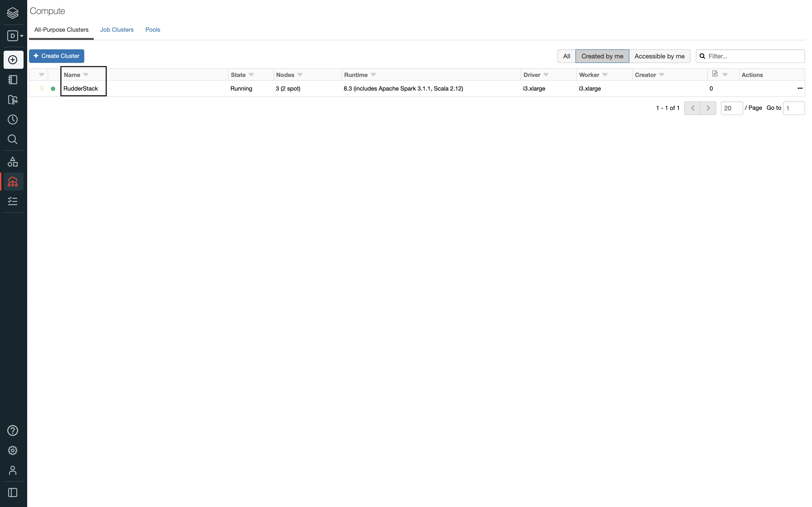Switch to the Job Clusters tab
The image size is (812, 507).
(x=116, y=30)
